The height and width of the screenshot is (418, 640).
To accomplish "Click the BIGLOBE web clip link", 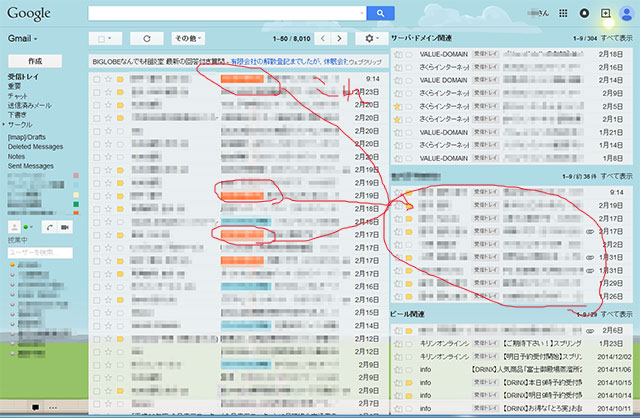I will pos(289,61).
